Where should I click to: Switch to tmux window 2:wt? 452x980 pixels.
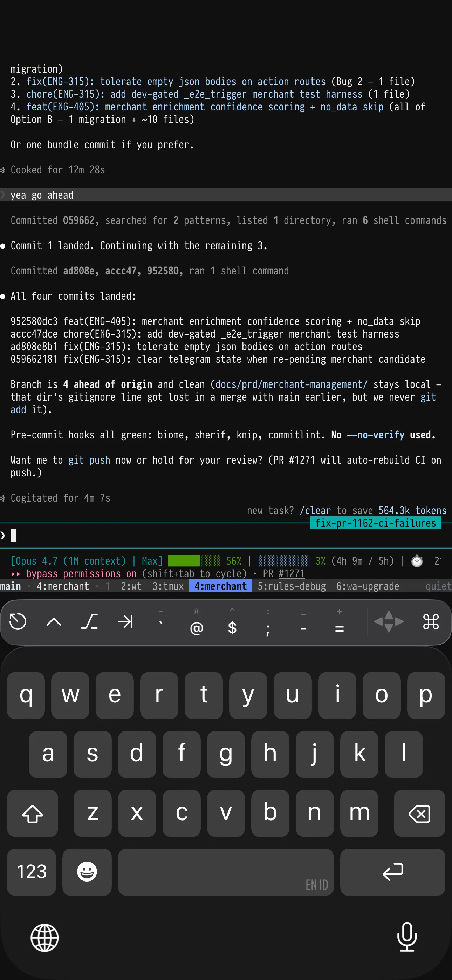pyautogui.click(x=131, y=586)
